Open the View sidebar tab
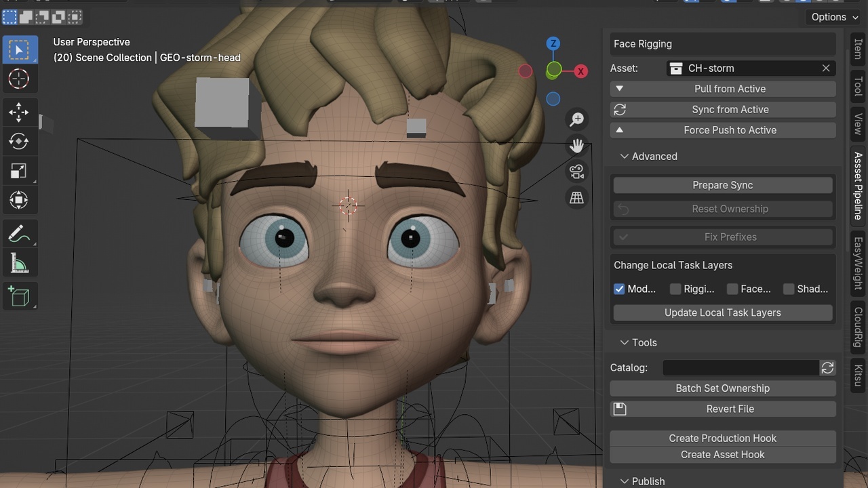The image size is (868, 488). pos(858,124)
